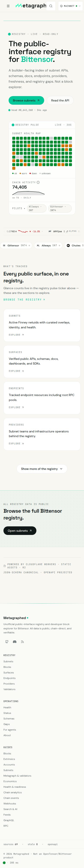Screen dimensions: 84x868
Task: Open GraphQL guide in footer
Action: (9, 820)
